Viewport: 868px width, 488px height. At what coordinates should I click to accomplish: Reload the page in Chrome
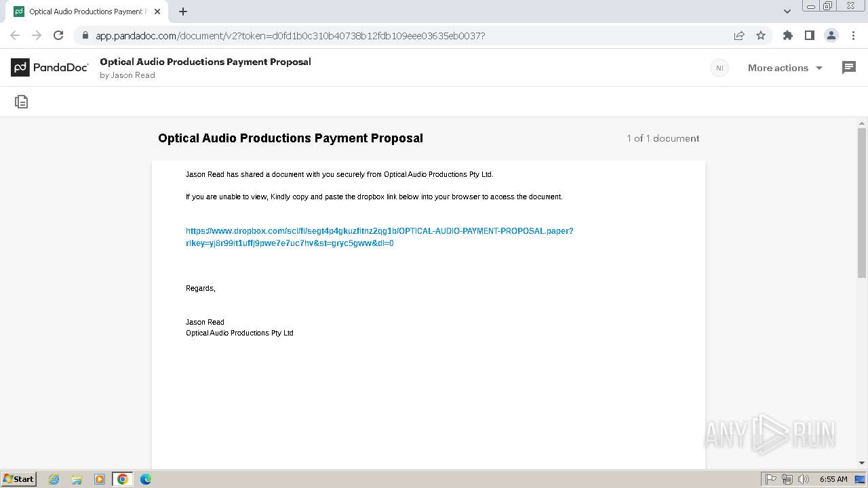58,35
